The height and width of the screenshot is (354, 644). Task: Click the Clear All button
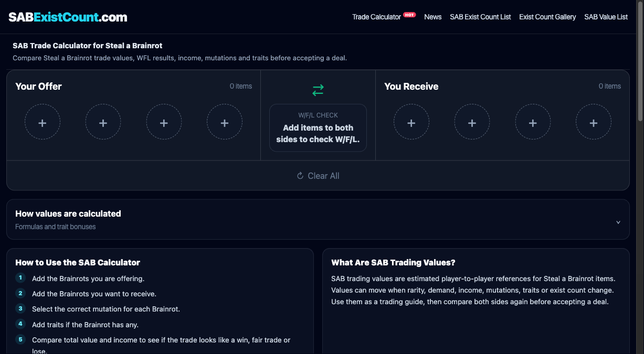pyautogui.click(x=318, y=176)
